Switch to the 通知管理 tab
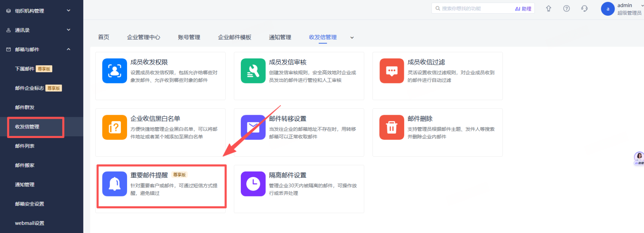Screen dimensions: 644x233 [x=280, y=37]
